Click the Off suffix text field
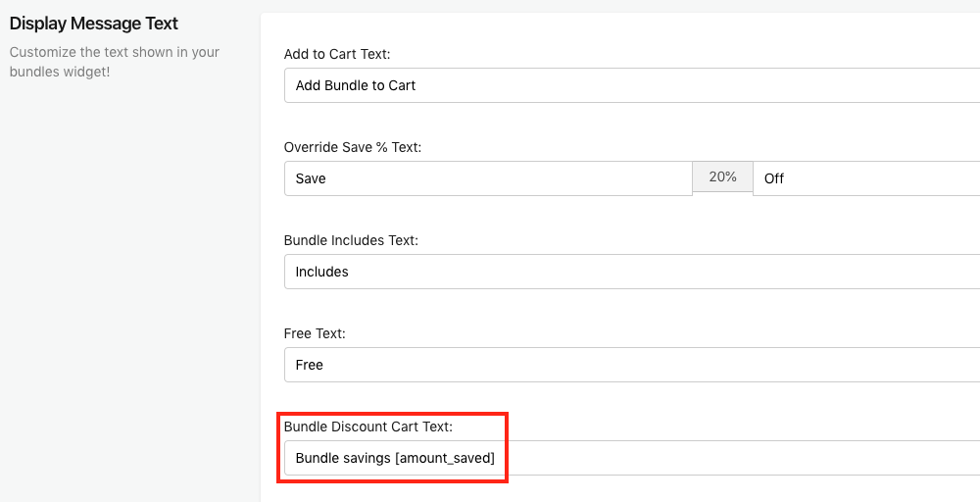980x502 pixels. coord(866,178)
